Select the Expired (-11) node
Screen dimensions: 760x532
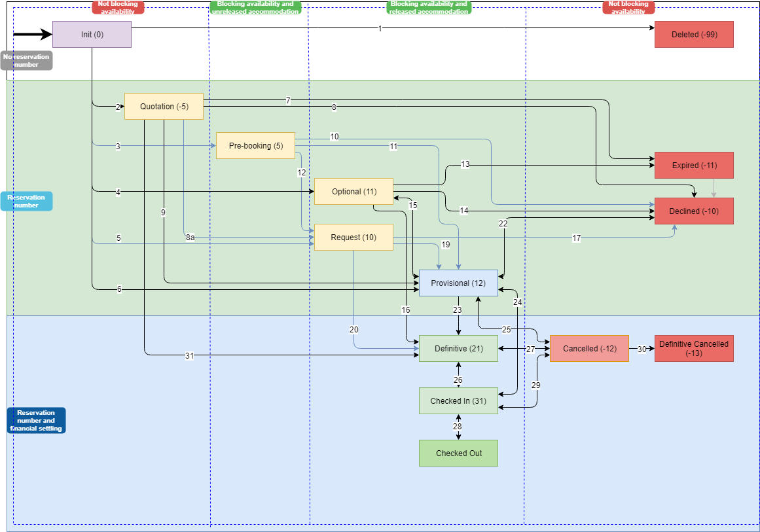point(694,165)
